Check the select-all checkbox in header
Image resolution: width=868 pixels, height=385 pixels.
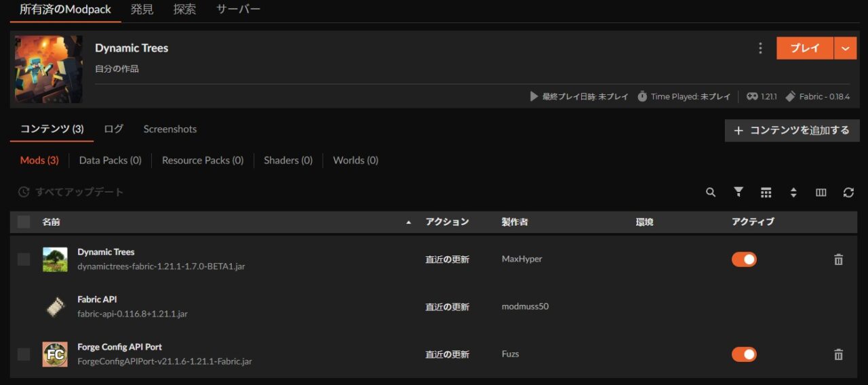(x=24, y=222)
